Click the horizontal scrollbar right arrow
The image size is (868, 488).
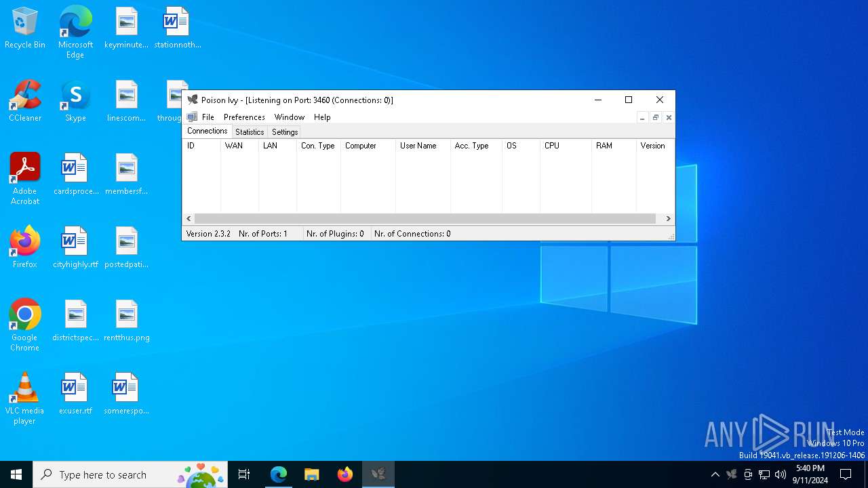[x=668, y=218]
